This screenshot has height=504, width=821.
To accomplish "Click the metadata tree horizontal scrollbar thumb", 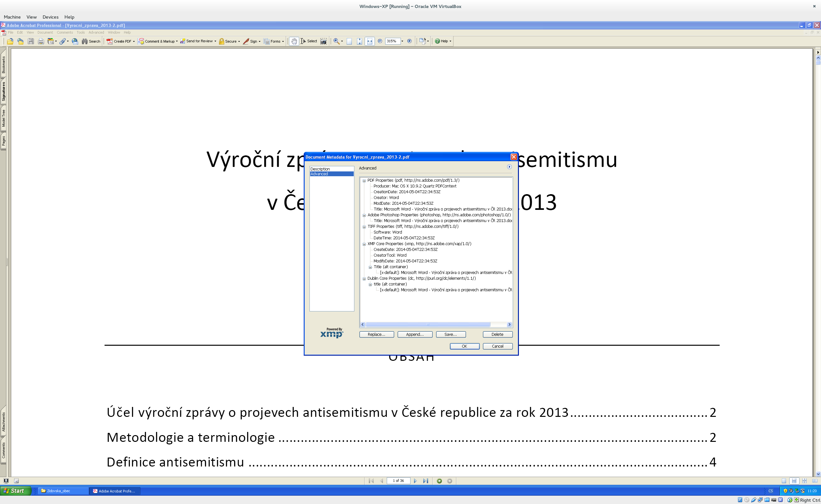I will (428, 325).
